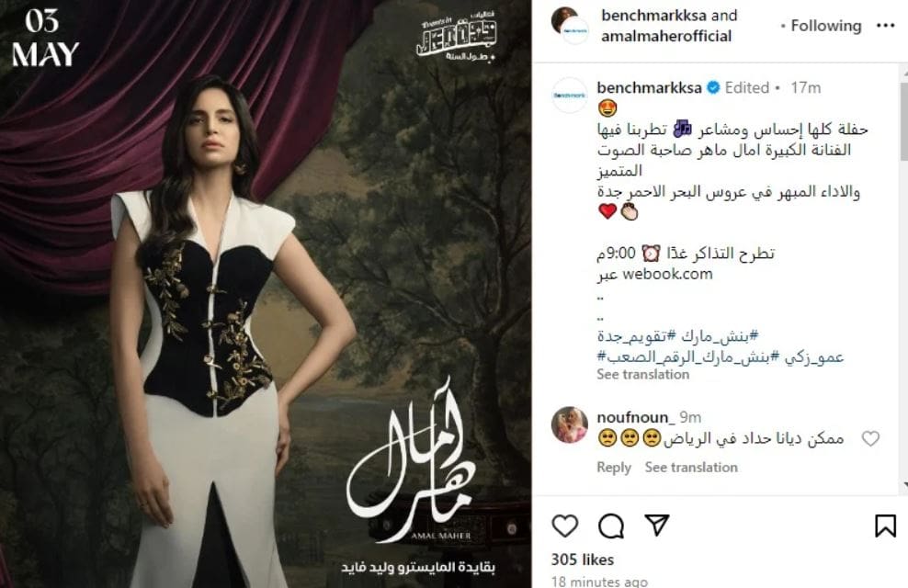This screenshot has height=588, width=908.
Task: Click See translation under the caption
Action: tap(642, 375)
